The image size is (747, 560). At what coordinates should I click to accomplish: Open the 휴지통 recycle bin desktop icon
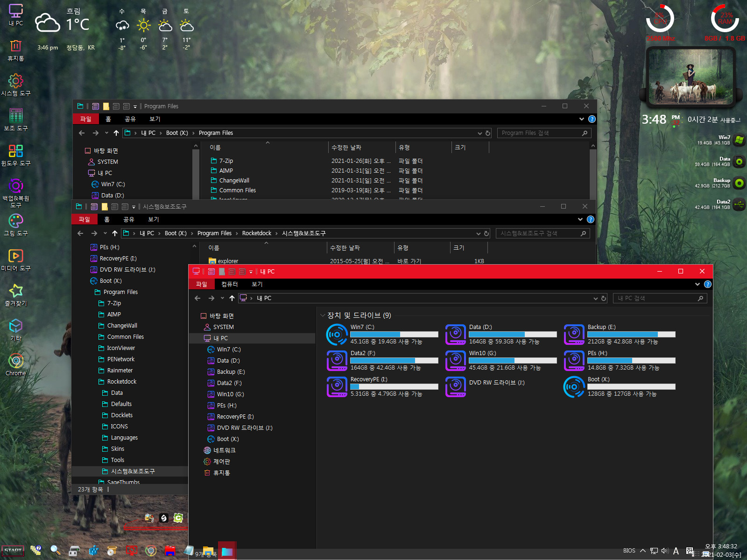tap(15, 50)
